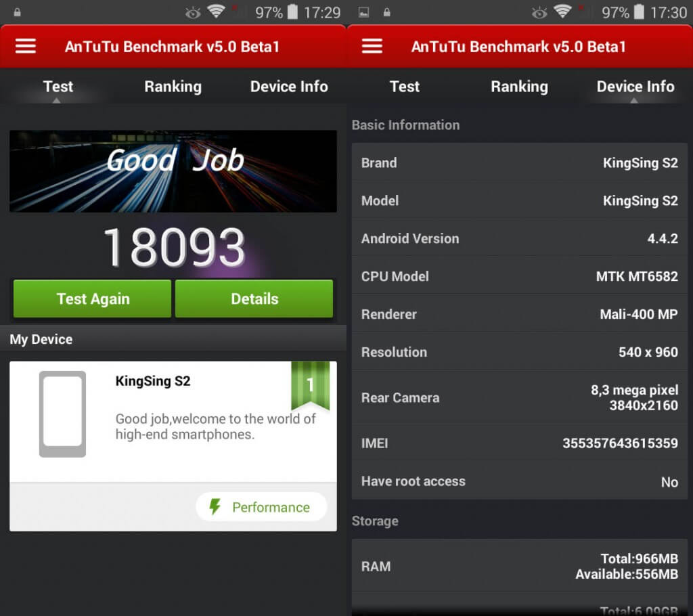
Task: Select Ranking tab on left screen
Action: pyautogui.click(x=173, y=87)
